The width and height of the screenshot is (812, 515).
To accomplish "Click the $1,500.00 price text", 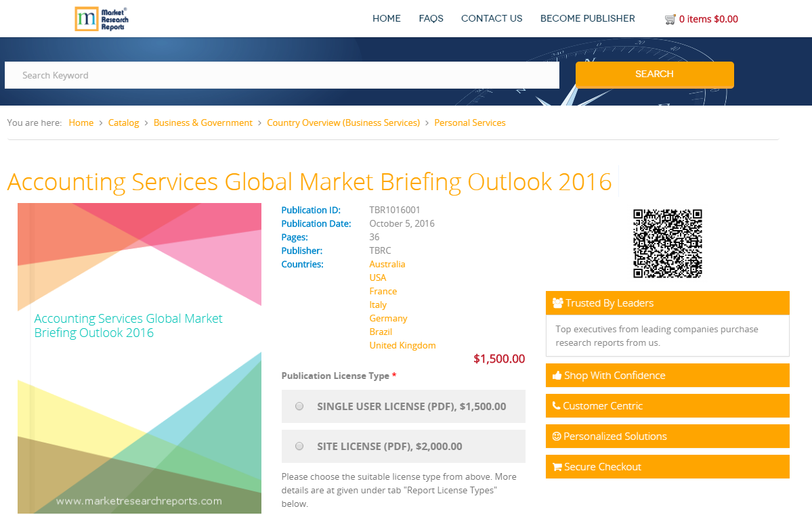I will tap(499, 359).
